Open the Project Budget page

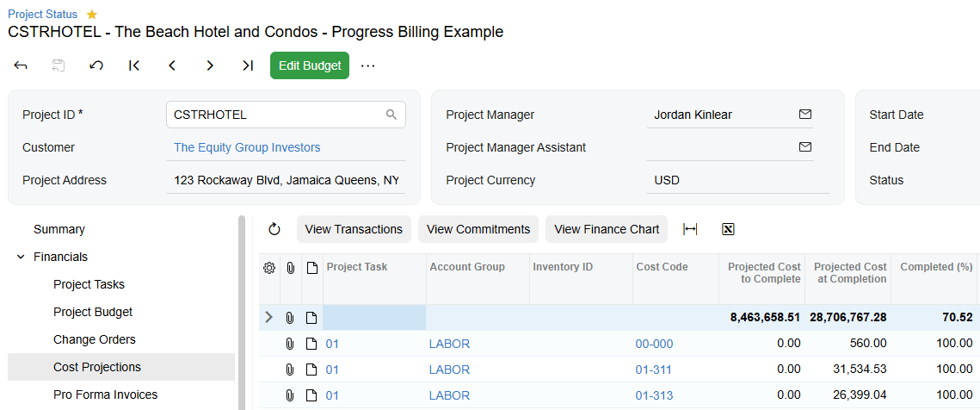click(x=93, y=312)
